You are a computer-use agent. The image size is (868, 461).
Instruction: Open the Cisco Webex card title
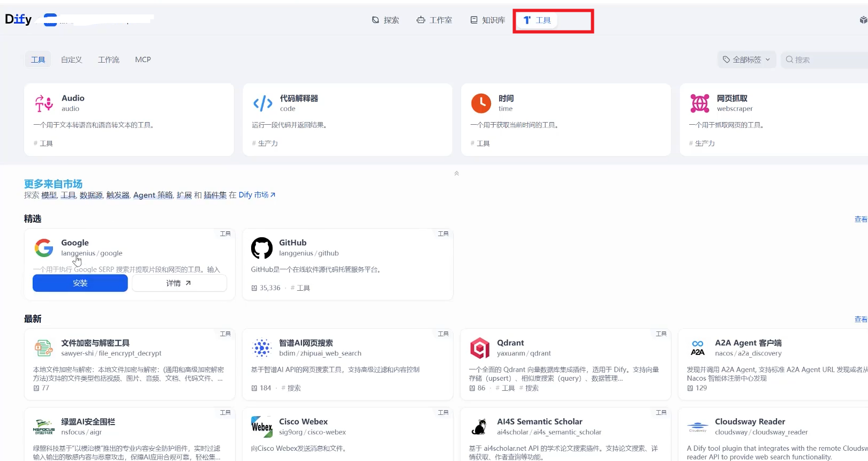303,421
